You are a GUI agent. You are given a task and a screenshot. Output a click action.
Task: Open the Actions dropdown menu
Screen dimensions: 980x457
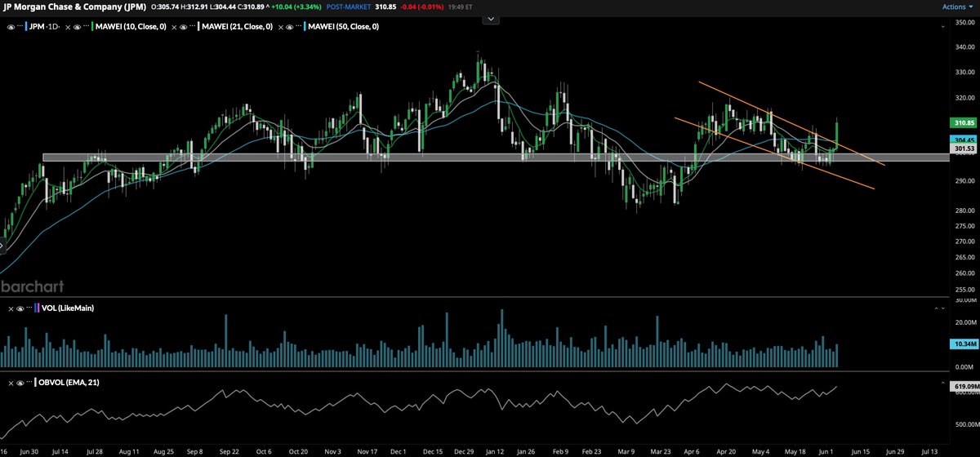956,7
